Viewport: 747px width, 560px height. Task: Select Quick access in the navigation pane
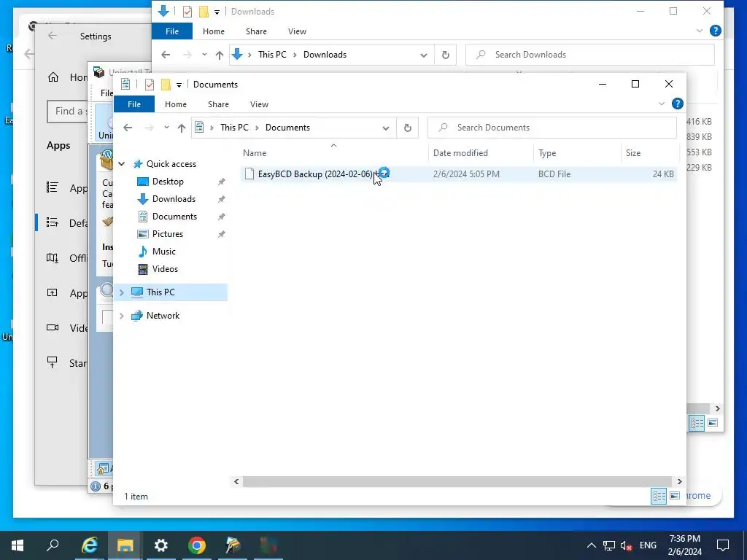(x=171, y=164)
